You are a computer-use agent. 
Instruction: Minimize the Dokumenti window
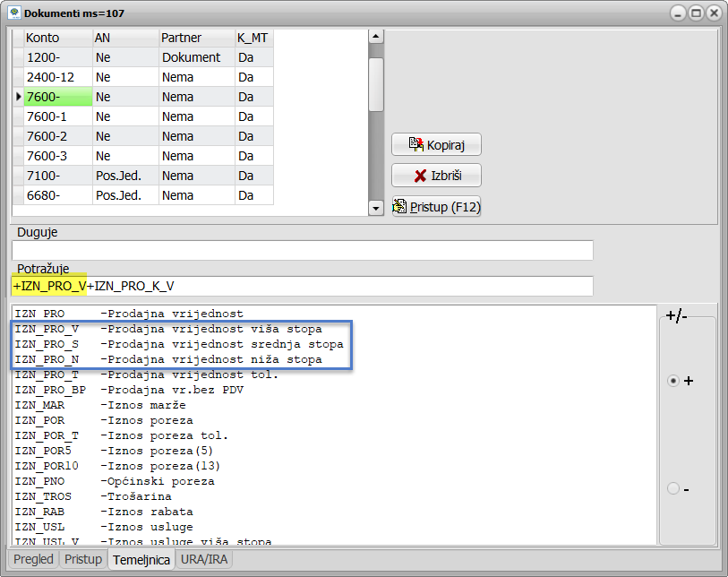678,13
